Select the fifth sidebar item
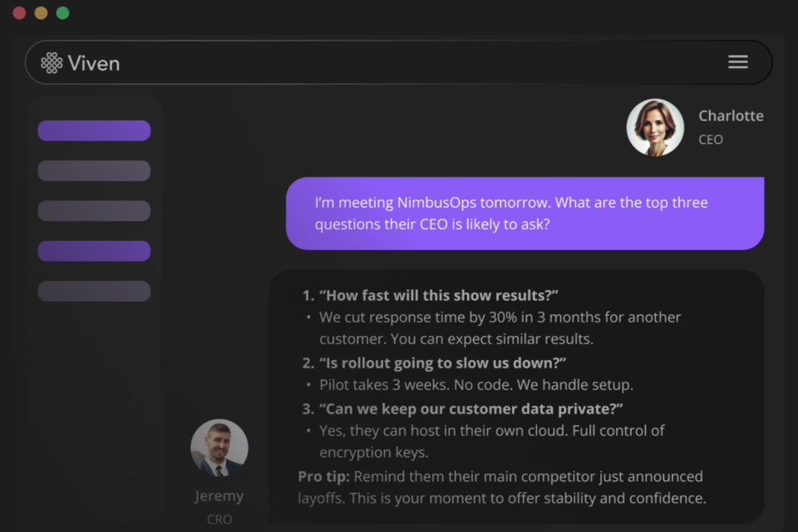This screenshot has width=798, height=532. point(94,291)
